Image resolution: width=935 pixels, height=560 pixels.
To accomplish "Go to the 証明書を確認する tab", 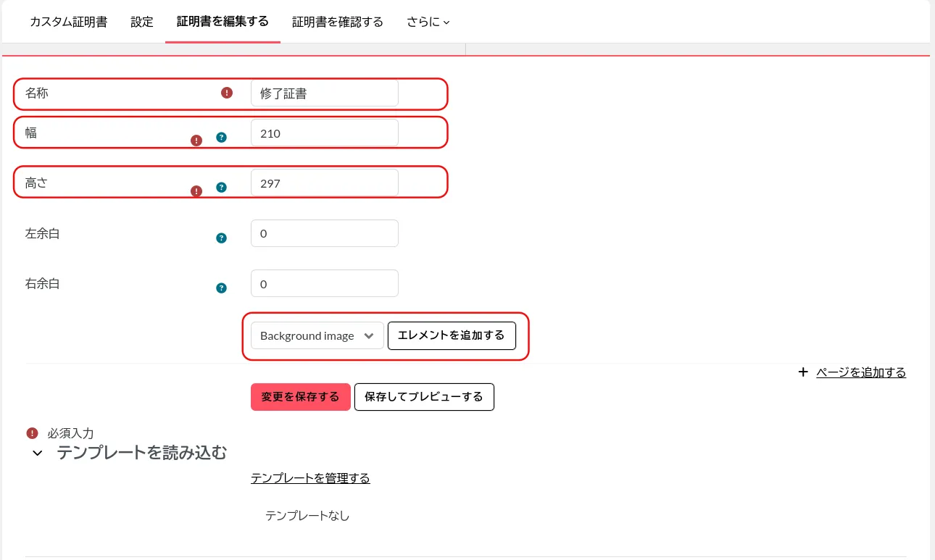I will (x=337, y=22).
